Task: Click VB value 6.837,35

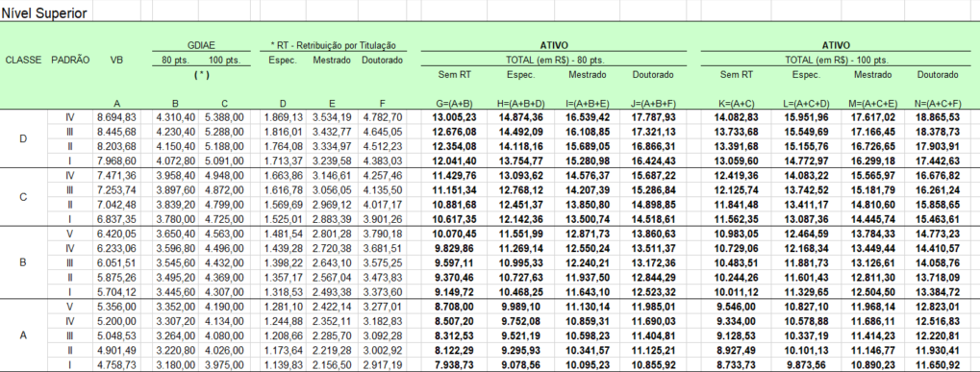Action: pyautogui.click(x=117, y=220)
